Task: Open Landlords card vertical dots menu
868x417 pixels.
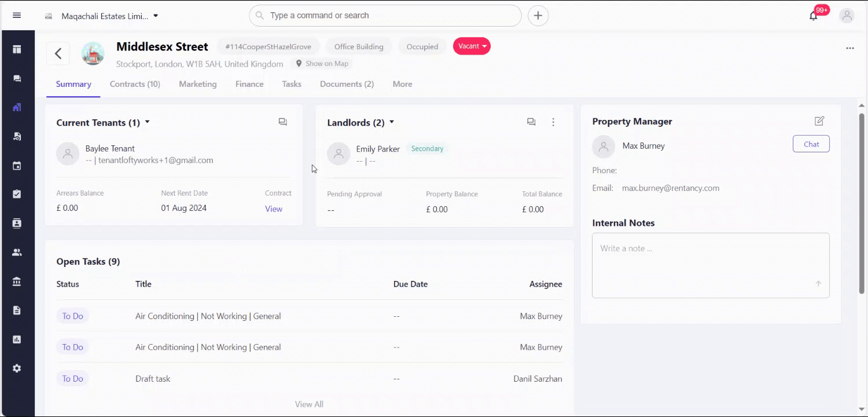Action: coord(553,122)
